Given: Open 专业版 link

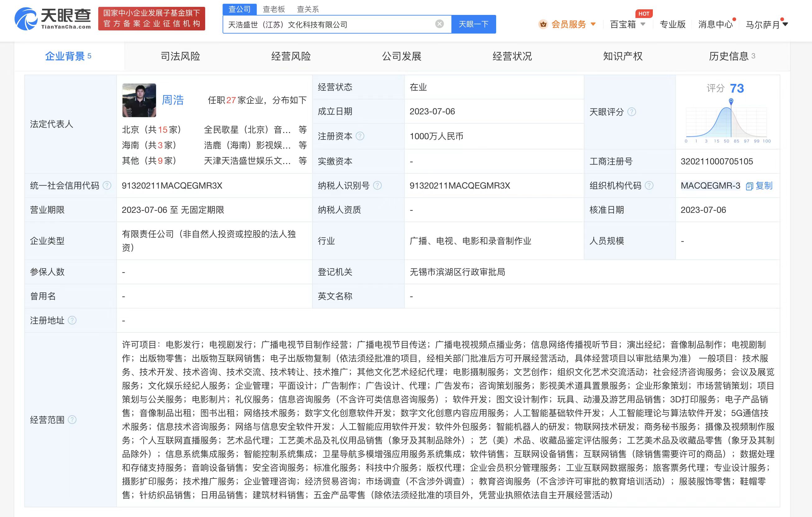Looking at the screenshot, I should tap(672, 24).
